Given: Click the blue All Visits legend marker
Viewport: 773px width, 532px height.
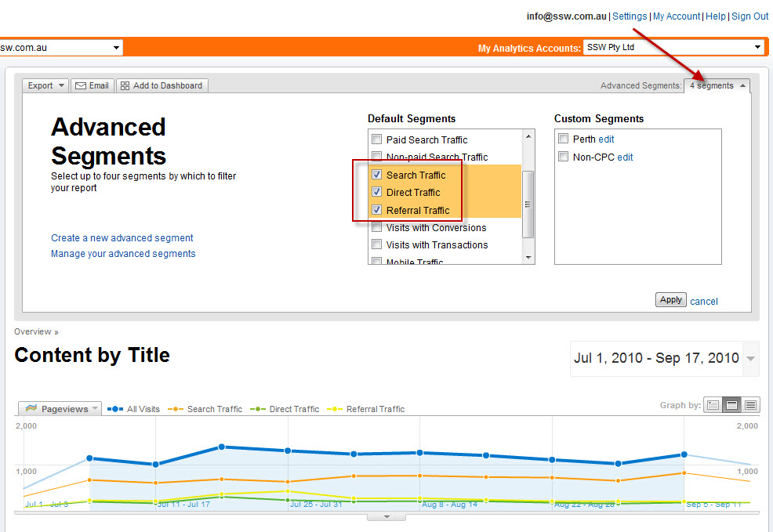Looking at the screenshot, I should click(x=115, y=409).
